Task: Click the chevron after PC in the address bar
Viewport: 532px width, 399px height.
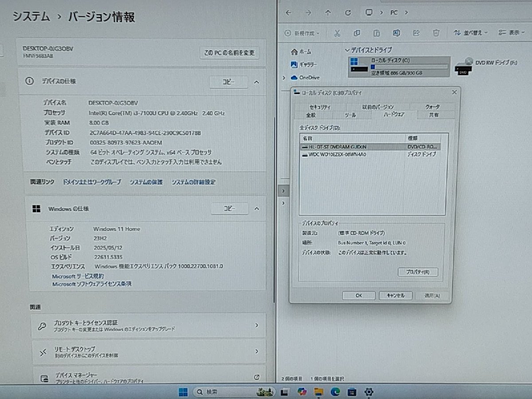Action: tap(406, 12)
